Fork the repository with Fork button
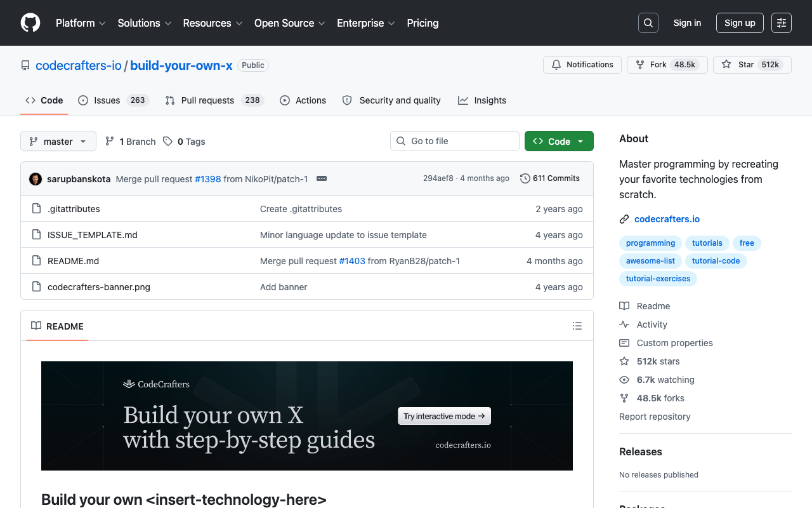Screen dimensions: 812x508 click(x=667, y=65)
